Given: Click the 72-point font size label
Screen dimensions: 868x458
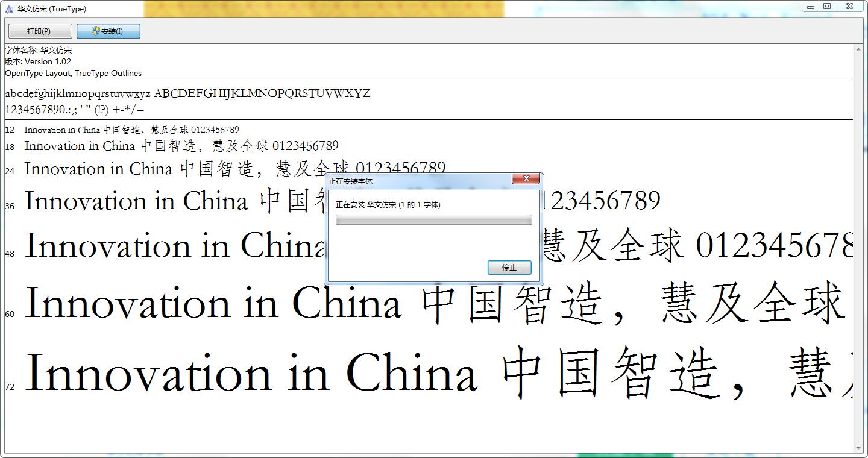Looking at the screenshot, I should (x=9, y=387).
